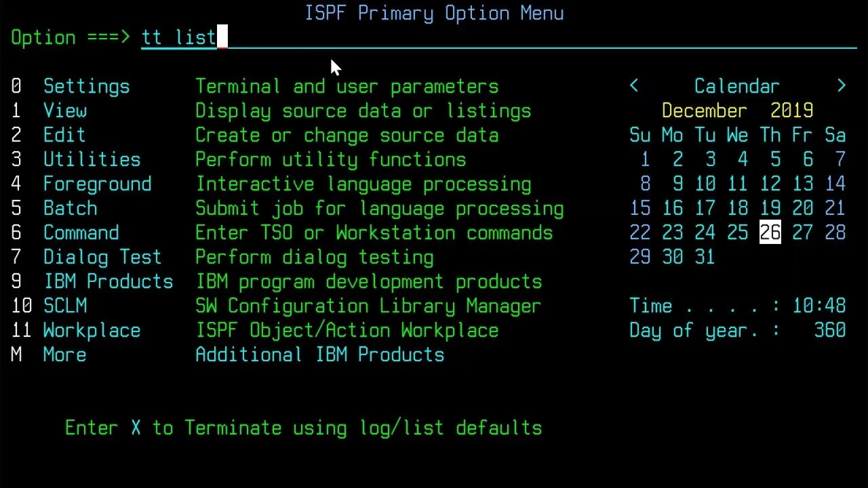
Task: Select highlighted calendar day 26
Action: point(770,232)
